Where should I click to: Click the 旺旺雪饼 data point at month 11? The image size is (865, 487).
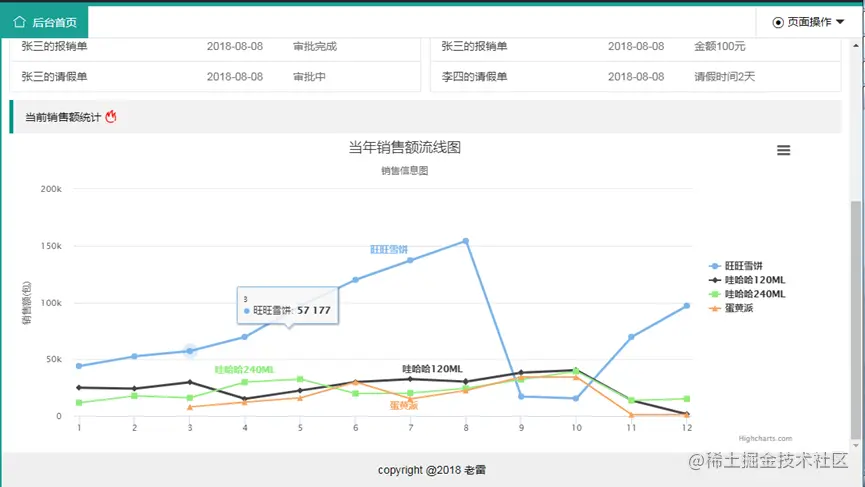(x=631, y=336)
